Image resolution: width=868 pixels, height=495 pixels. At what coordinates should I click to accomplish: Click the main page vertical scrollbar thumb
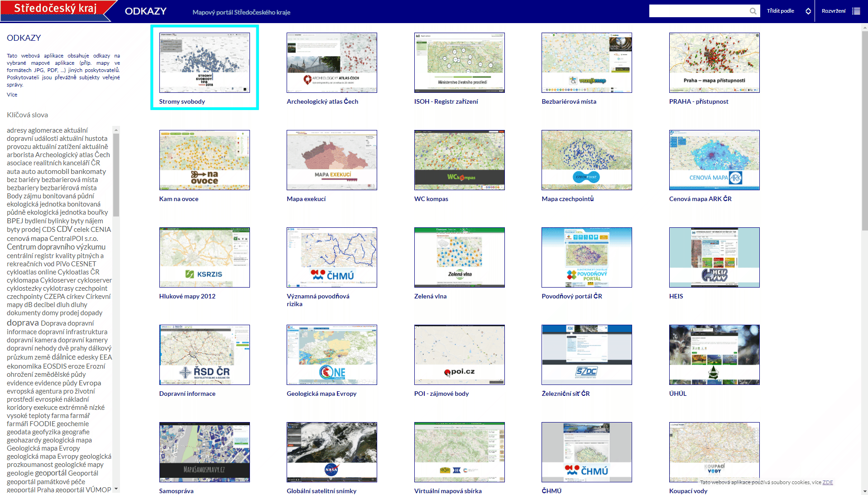[865, 130]
